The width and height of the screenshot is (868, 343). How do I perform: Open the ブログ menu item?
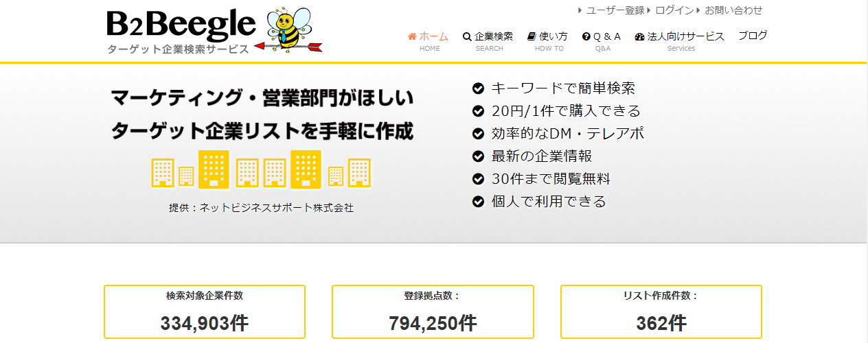click(753, 36)
